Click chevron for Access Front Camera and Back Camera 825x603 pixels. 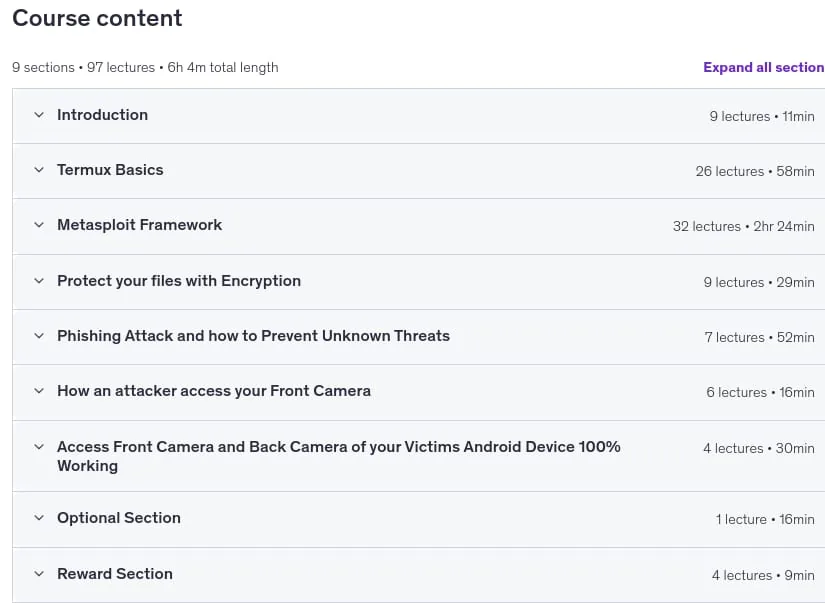click(x=39, y=447)
